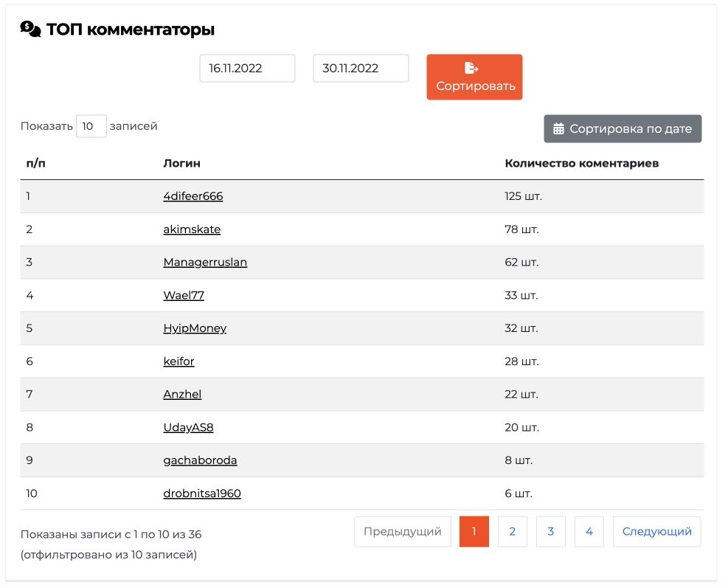This screenshot has width=728, height=588.
Task: Sort by Логин column header
Action: pos(182,163)
